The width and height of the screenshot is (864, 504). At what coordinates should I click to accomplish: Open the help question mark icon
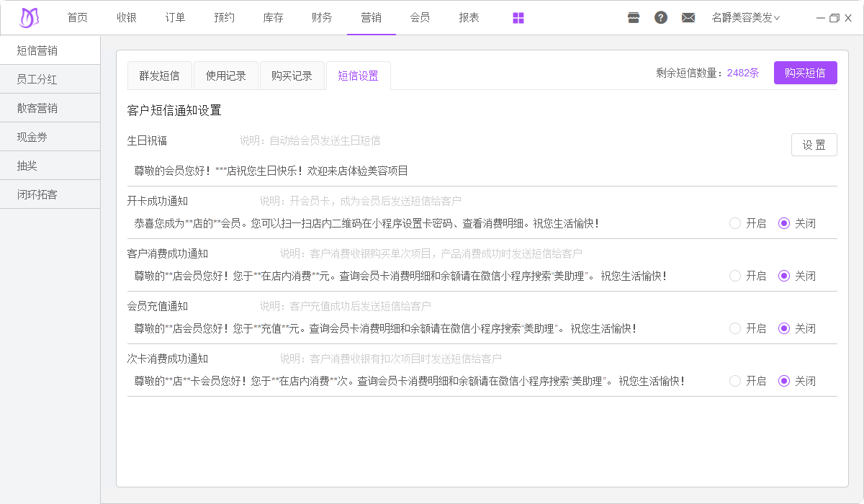661,18
